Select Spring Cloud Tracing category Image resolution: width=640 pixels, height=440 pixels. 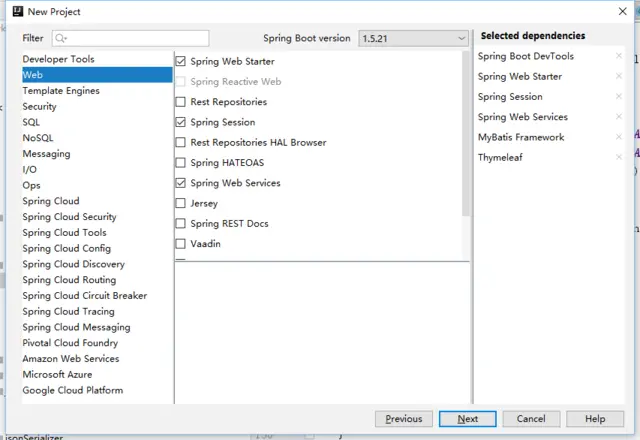click(x=97, y=311)
